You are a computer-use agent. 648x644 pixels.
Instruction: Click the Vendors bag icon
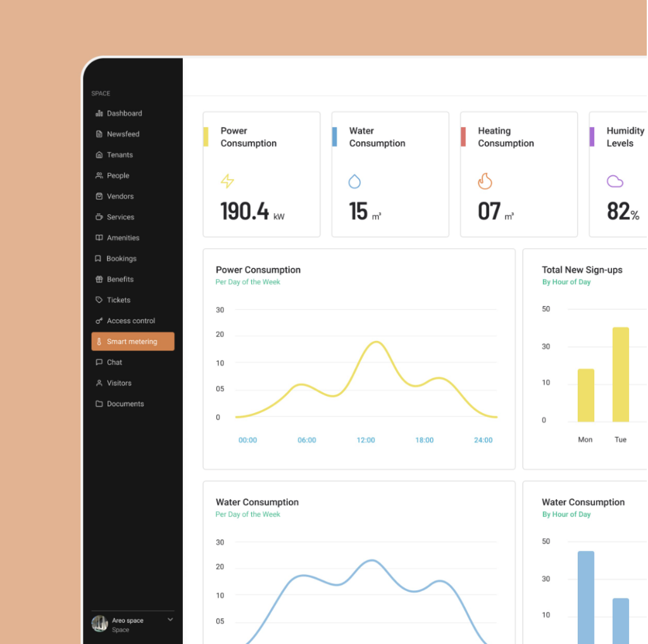pyautogui.click(x=99, y=196)
